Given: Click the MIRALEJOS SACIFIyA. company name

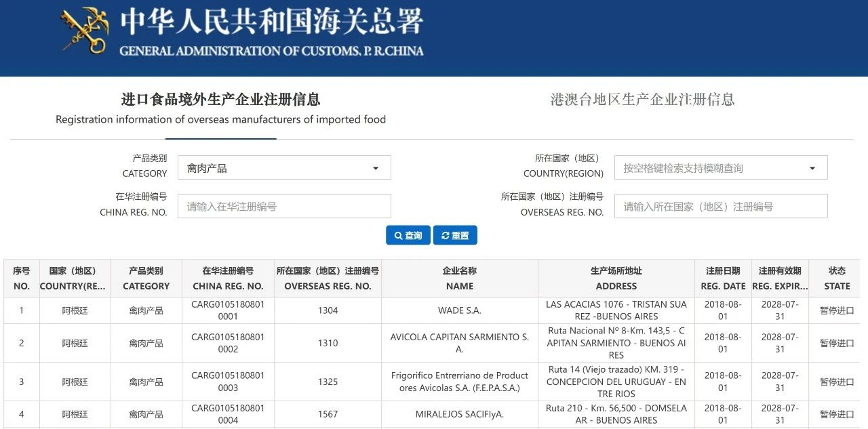Looking at the screenshot, I should (459, 414).
